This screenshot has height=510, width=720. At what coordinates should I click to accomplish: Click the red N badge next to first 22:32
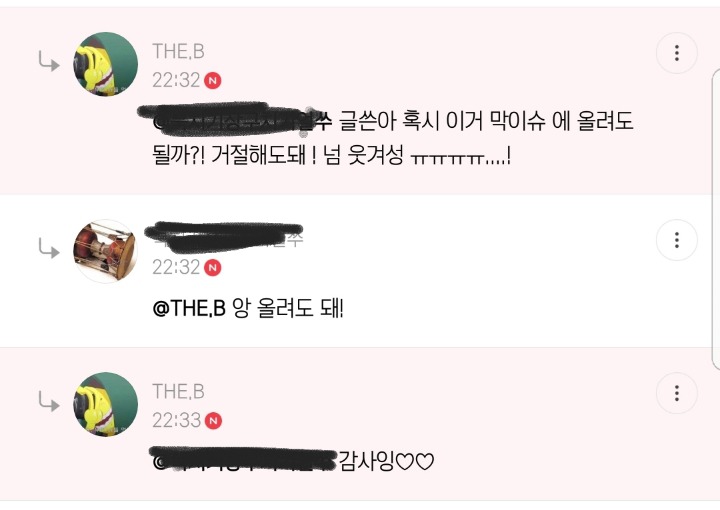coord(213,81)
